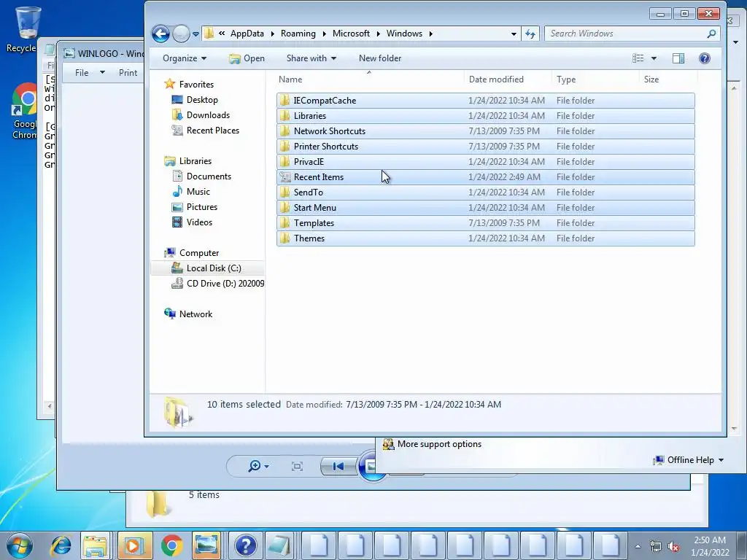Click the muted volume tray icon

click(x=673, y=546)
